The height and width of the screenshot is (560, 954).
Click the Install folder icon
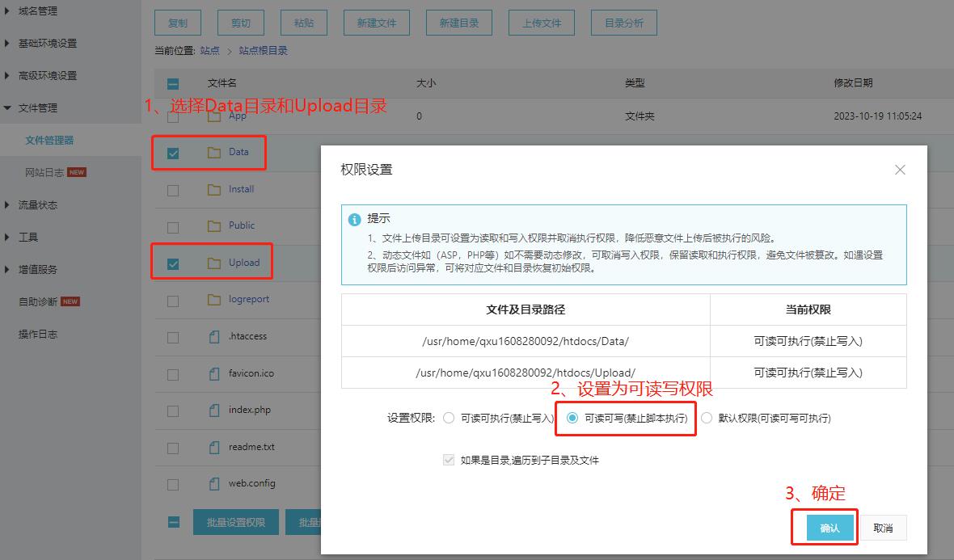pyautogui.click(x=214, y=189)
